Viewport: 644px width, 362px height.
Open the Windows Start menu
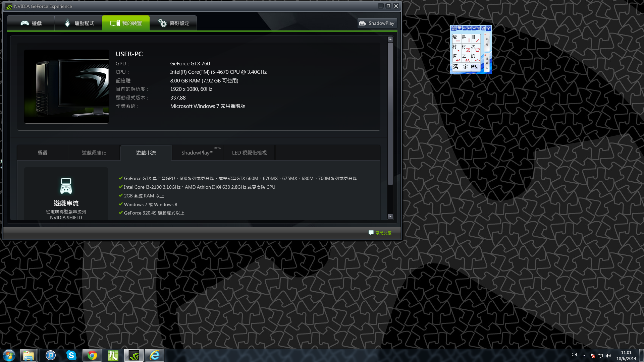point(9,355)
